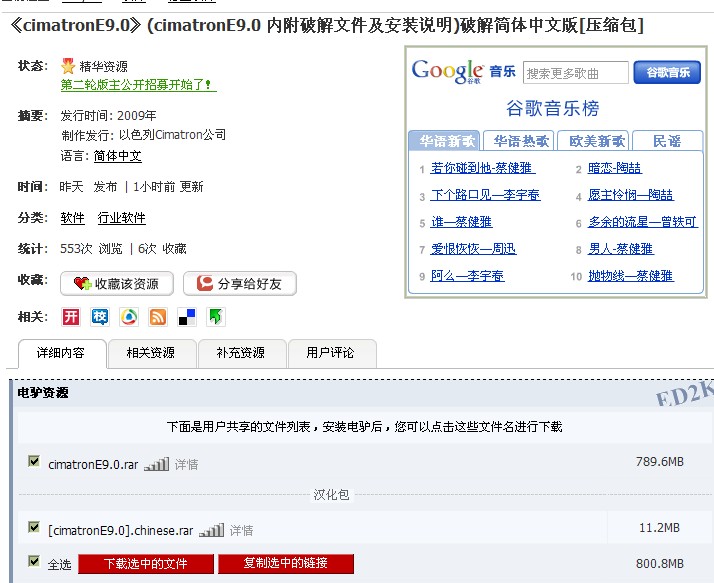Open the 详细内容 tab
This screenshot has width=714, height=583.
click(x=62, y=353)
